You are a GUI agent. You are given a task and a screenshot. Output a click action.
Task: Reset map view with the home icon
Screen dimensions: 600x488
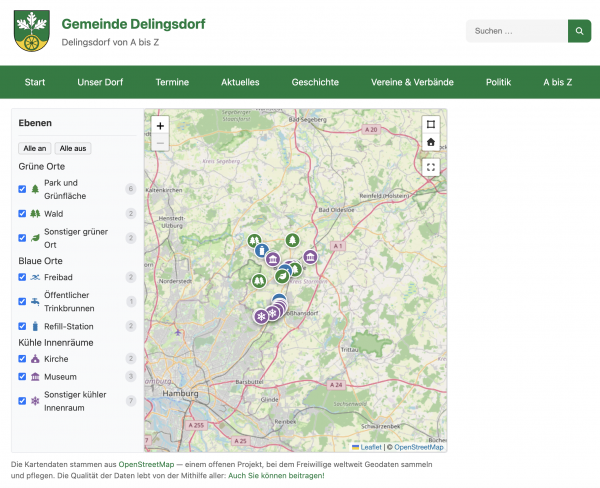coord(431,142)
